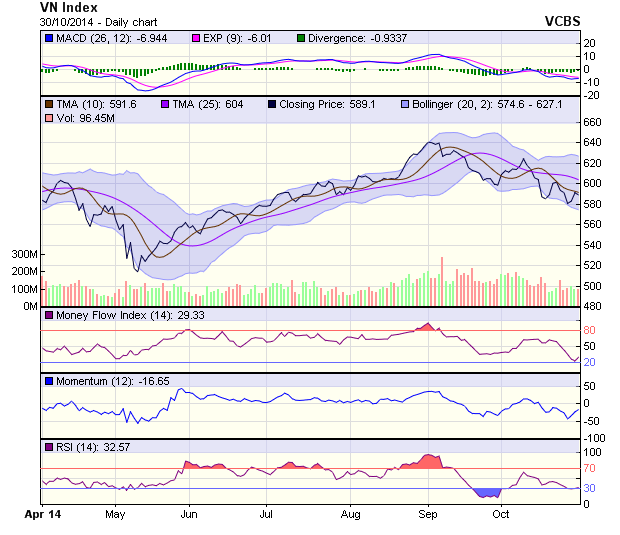Select the purple TMA (25) legend marker
This screenshot has width=620, height=535.
pos(165,104)
